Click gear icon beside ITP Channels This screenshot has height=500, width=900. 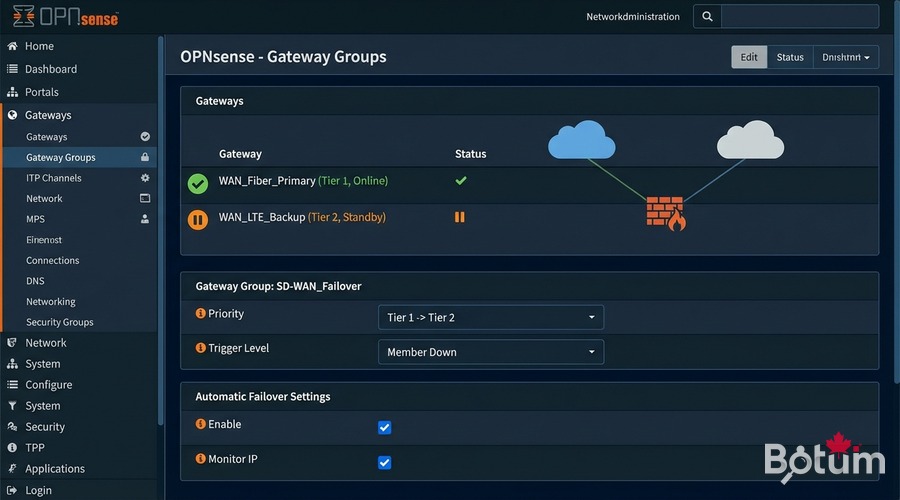[145, 178]
